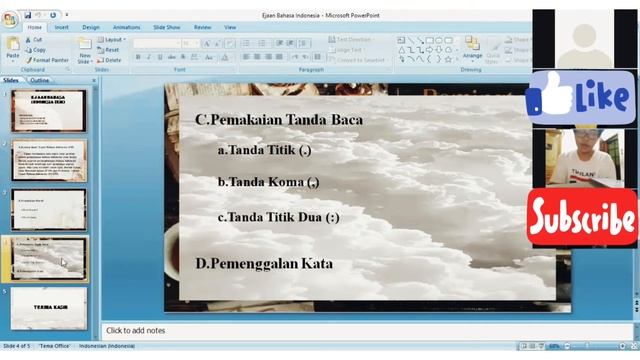This screenshot has width=640, height=360.
Task: Switch to the Design ribbon tab
Action: (x=91, y=27)
